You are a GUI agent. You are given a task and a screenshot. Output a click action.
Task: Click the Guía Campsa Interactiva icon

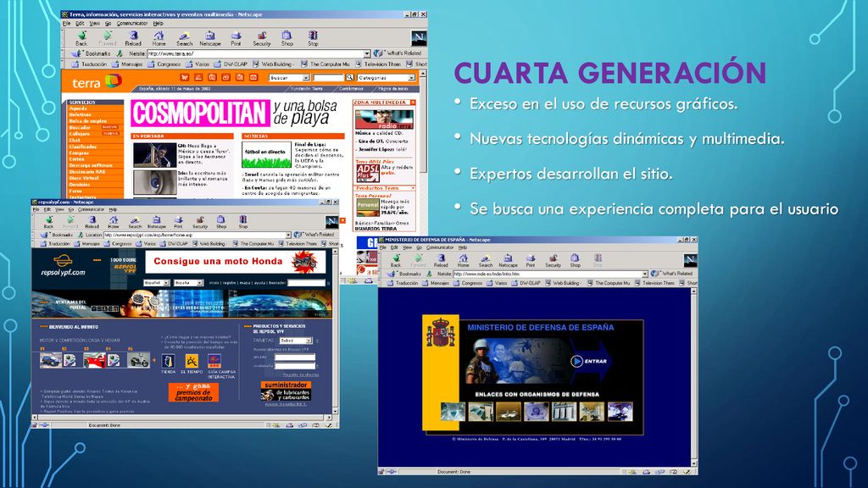pos(214,361)
